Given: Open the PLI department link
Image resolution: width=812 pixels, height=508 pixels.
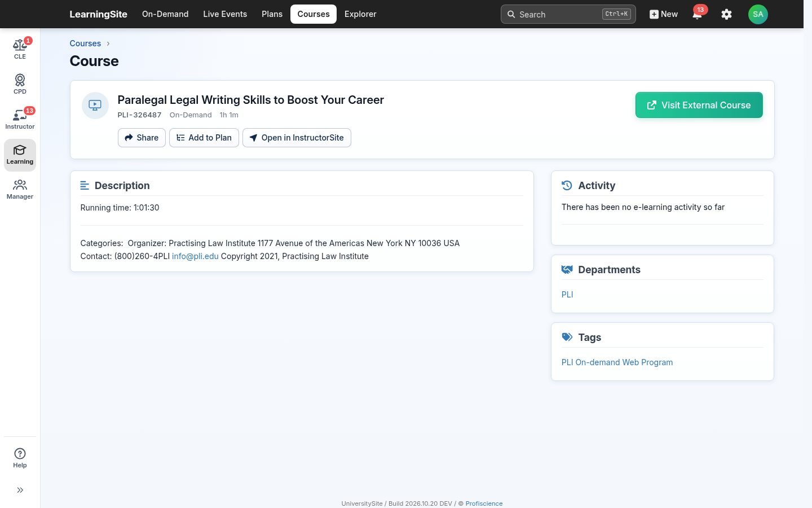Looking at the screenshot, I should tap(567, 295).
